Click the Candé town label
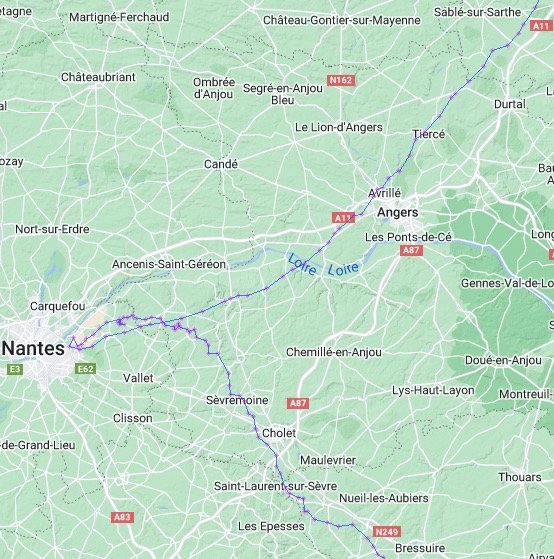 (221, 164)
